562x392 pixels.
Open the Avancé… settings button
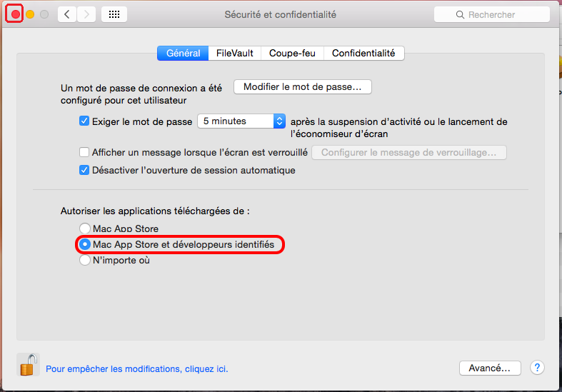coord(490,368)
